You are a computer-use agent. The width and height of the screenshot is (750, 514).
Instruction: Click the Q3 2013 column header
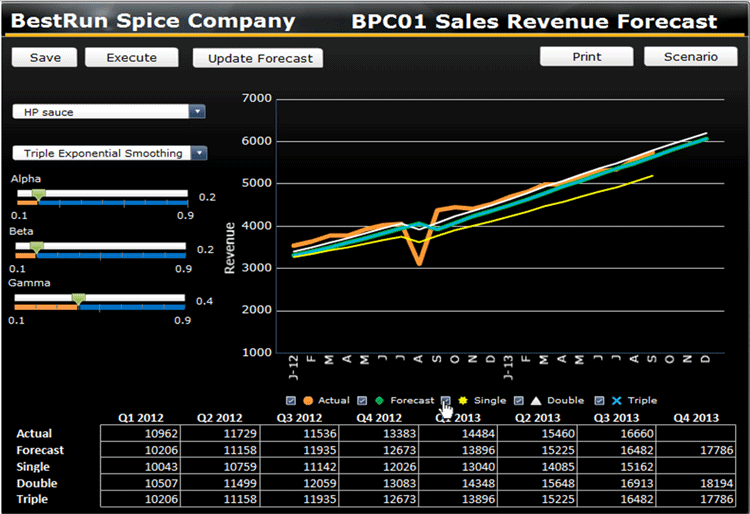tap(616, 418)
